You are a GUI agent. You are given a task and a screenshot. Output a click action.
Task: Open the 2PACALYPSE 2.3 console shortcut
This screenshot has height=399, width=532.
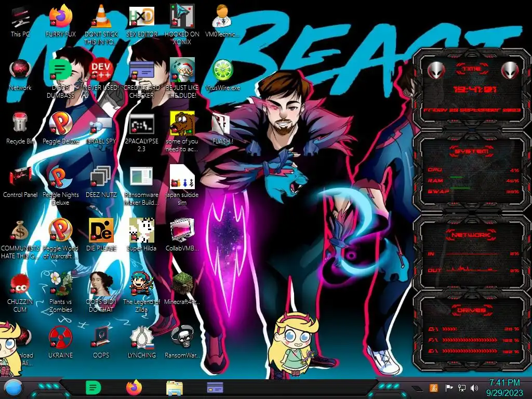click(141, 132)
